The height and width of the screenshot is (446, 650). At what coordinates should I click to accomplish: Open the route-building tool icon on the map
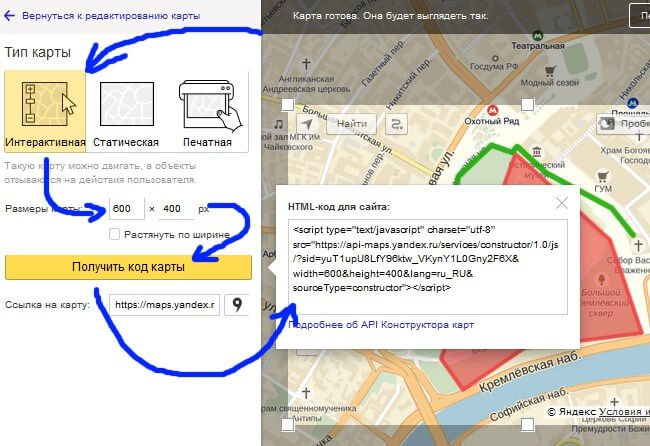tap(397, 124)
